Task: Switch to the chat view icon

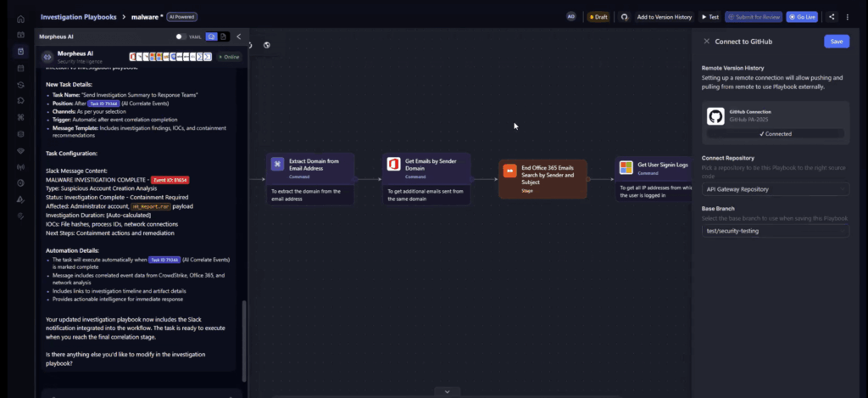Action: [x=211, y=36]
